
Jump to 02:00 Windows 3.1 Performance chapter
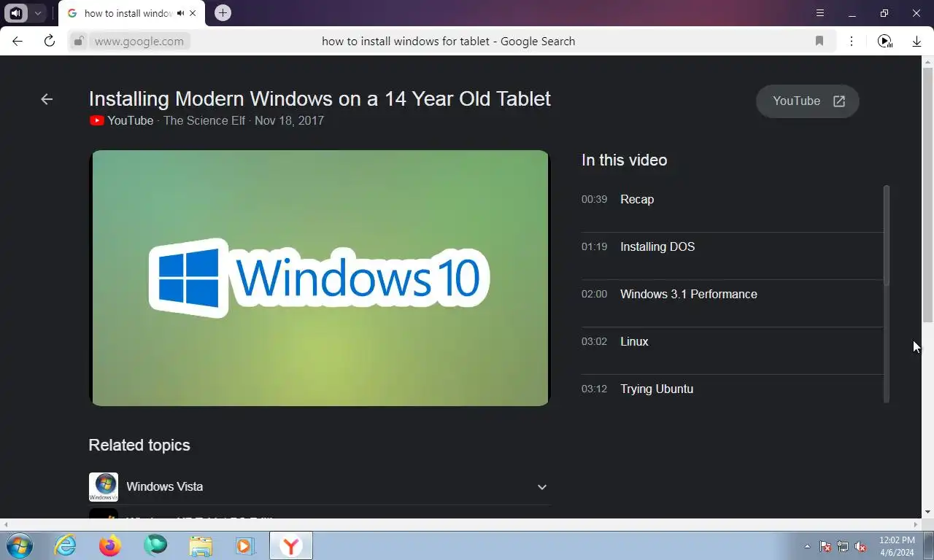pyautogui.click(x=732, y=294)
